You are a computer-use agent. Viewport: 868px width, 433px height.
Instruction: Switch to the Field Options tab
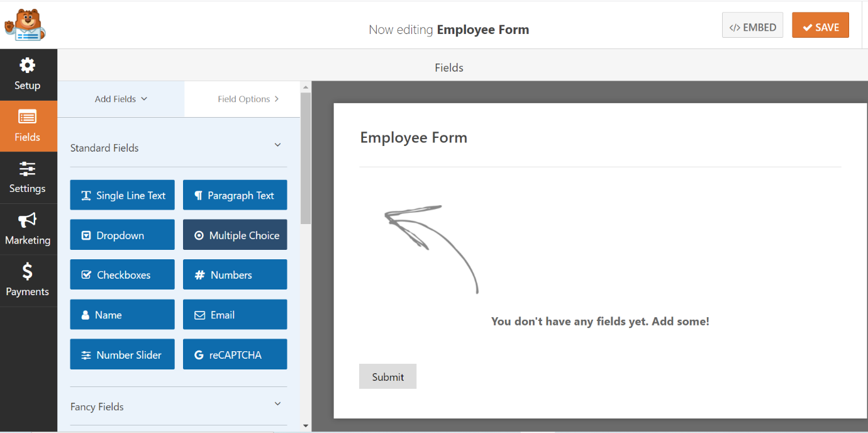tap(248, 99)
